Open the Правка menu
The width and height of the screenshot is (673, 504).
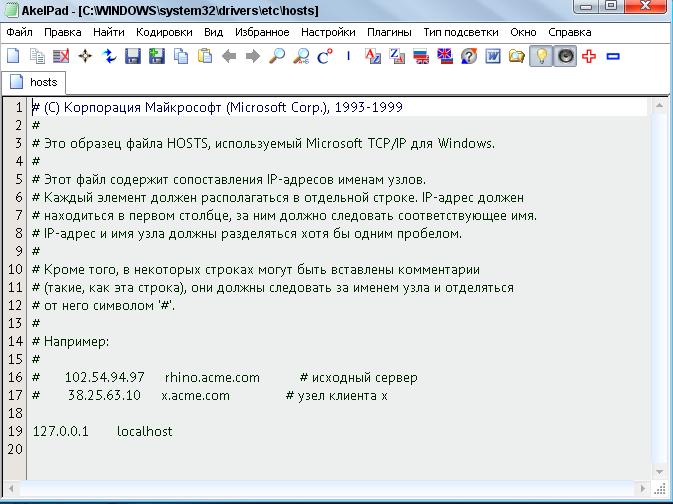tap(63, 32)
